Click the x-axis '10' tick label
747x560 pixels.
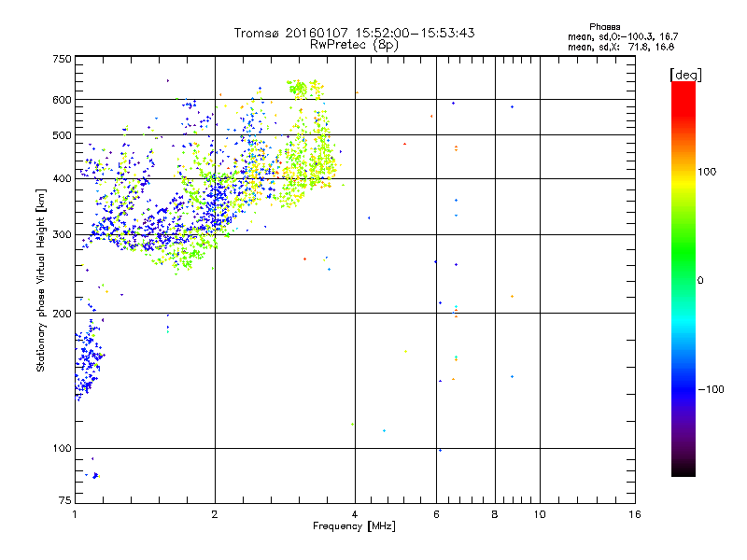pyautogui.click(x=540, y=514)
